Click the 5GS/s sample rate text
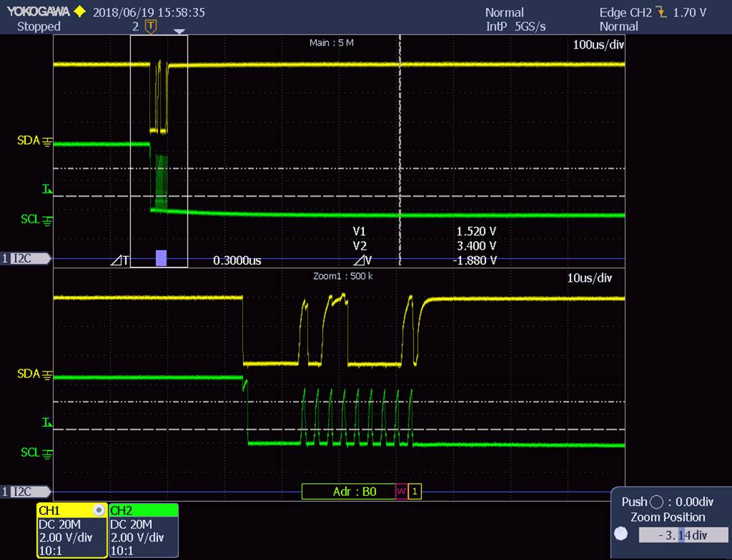This screenshot has height=560, width=732. [x=530, y=26]
